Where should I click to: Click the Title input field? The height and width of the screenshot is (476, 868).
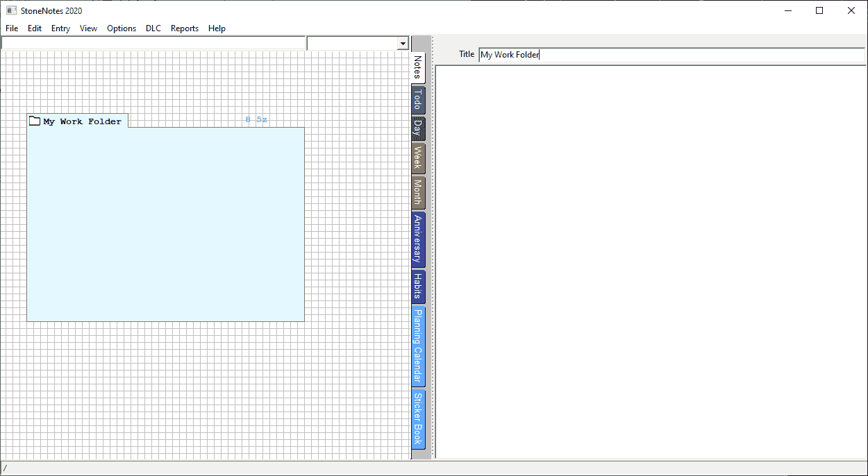tap(671, 55)
